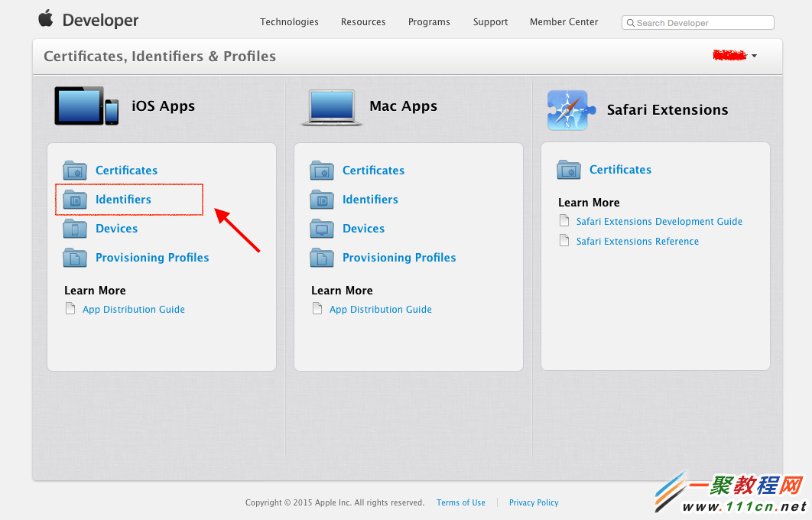The height and width of the screenshot is (520, 812).
Task: Focus the Search Developer field
Action: click(697, 23)
